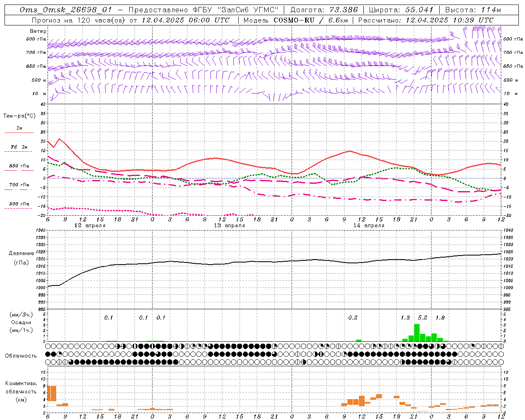Click the Oms_Omsk_26698_01 station title

(66, 10)
